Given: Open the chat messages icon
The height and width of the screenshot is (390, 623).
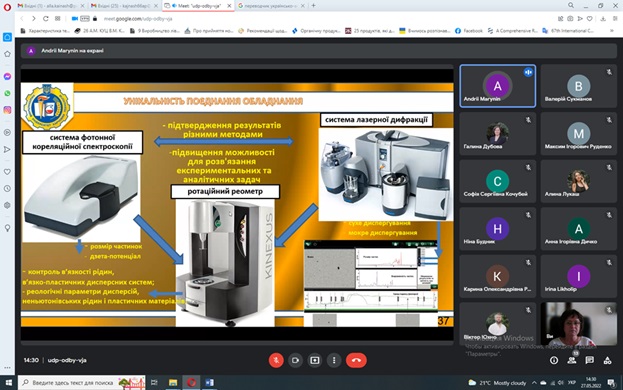Looking at the screenshot, I should point(590,360).
